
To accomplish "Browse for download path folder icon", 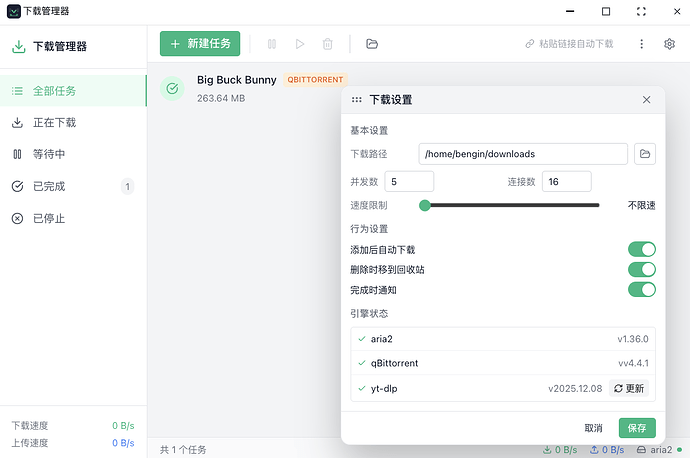I will coord(645,154).
